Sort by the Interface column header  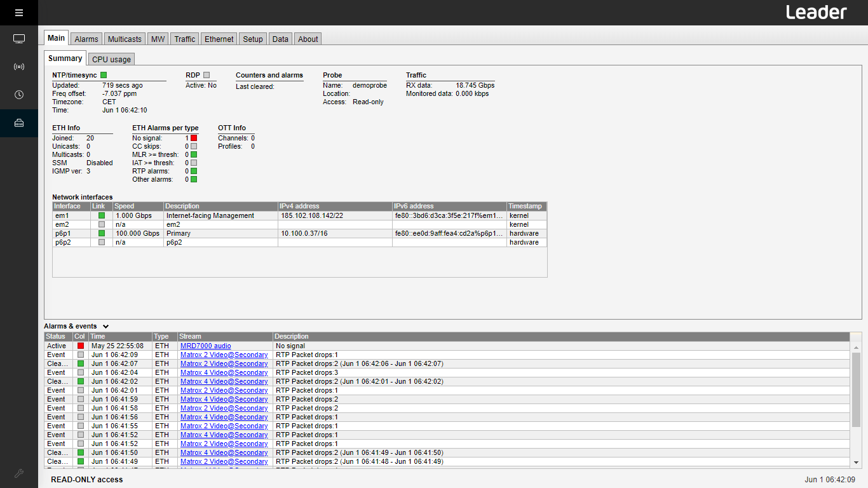[71, 206]
